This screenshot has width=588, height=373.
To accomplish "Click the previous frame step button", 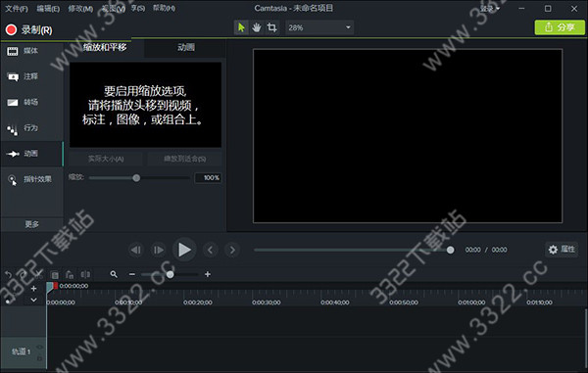I will 136,250.
